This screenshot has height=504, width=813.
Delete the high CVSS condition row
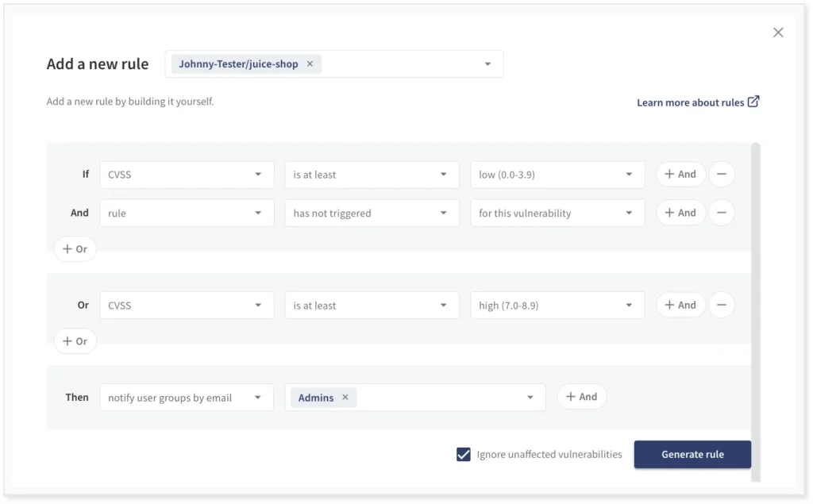coord(721,305)
